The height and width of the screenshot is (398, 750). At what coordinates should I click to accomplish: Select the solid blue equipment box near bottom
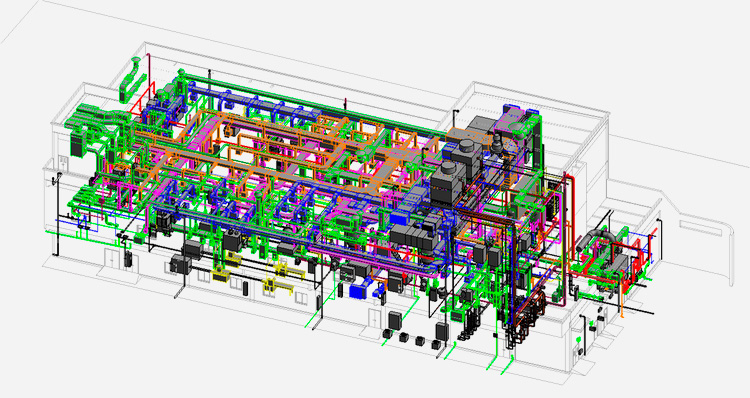357,291
